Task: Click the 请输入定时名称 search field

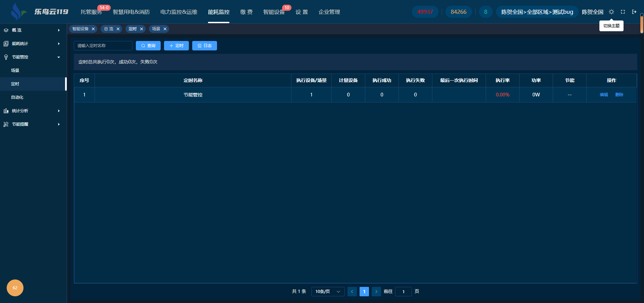Action: click(103, 46)
